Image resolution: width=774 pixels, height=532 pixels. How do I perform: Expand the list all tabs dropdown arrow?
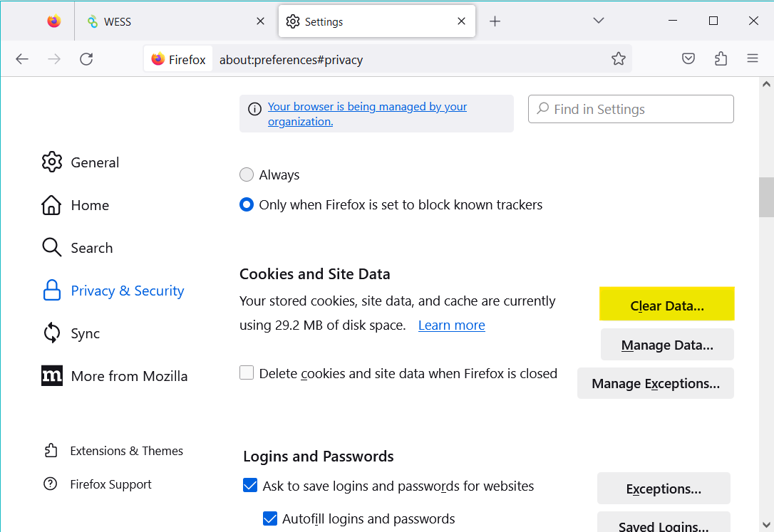(x=598, y=21)
